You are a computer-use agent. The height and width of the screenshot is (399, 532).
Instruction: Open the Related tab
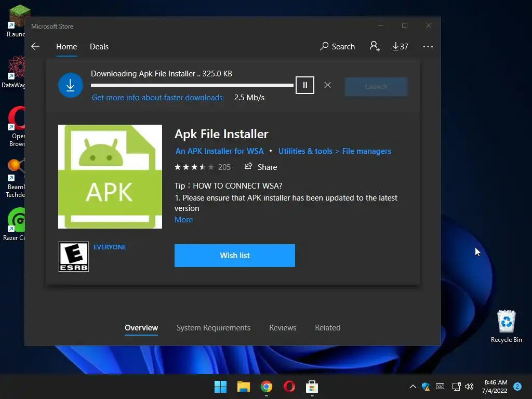pos(328,328)
